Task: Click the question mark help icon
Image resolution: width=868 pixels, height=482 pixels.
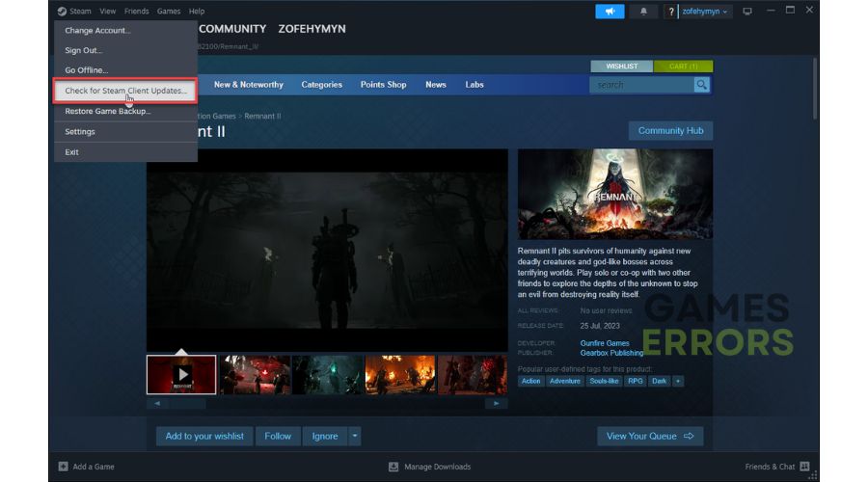Action: pos(671,11)
